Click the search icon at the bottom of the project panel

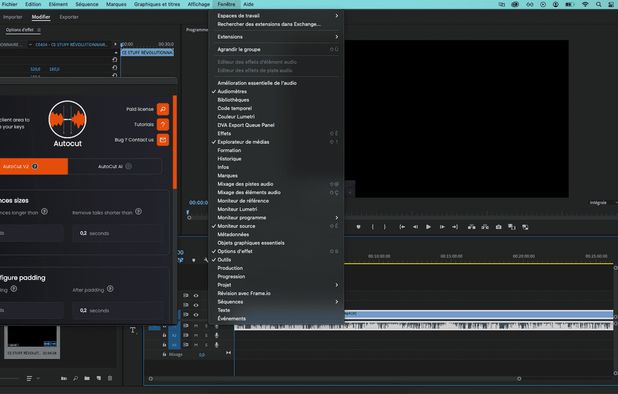tap(75, 378)
